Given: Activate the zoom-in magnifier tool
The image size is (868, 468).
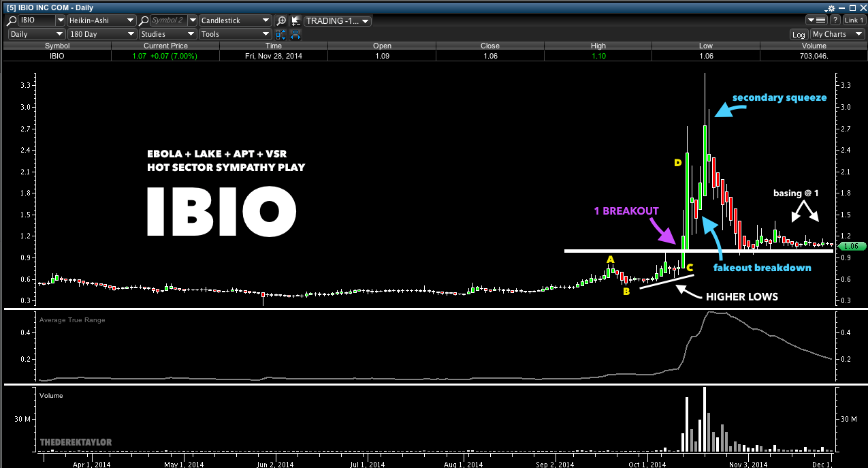Looking at the screenshot, I should (281, 20).
